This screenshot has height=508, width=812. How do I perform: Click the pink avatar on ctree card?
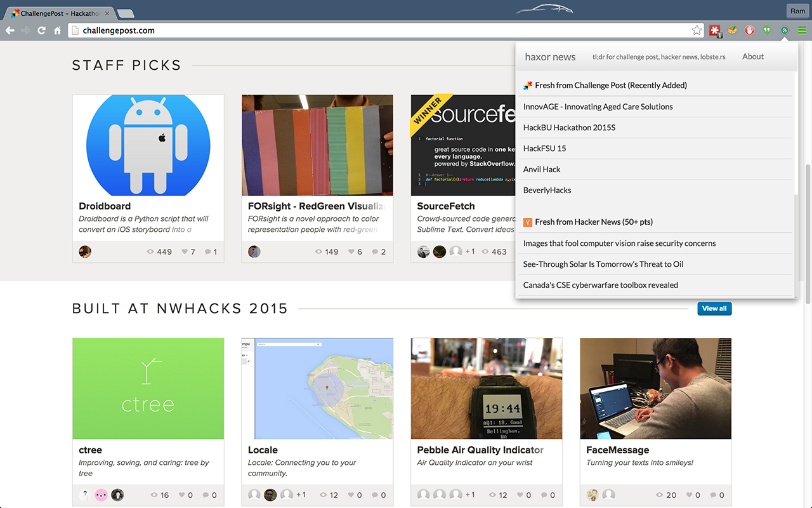click(x=101, y=495)
